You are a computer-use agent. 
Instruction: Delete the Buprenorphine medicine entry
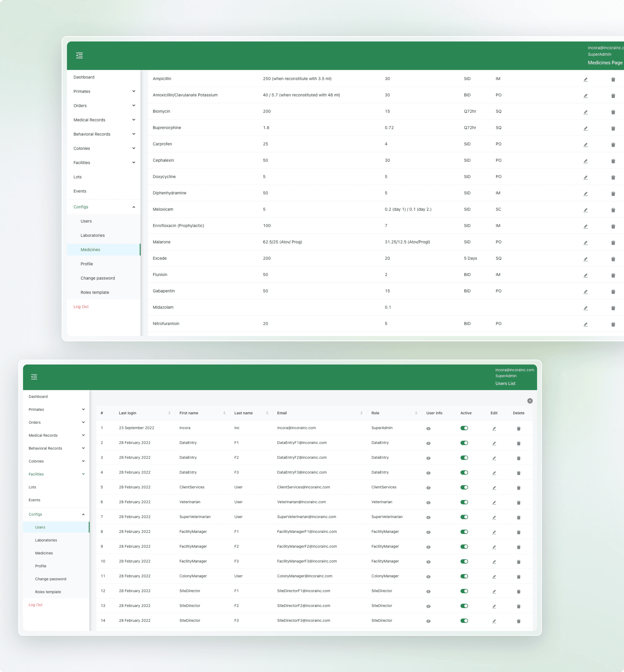613,128
